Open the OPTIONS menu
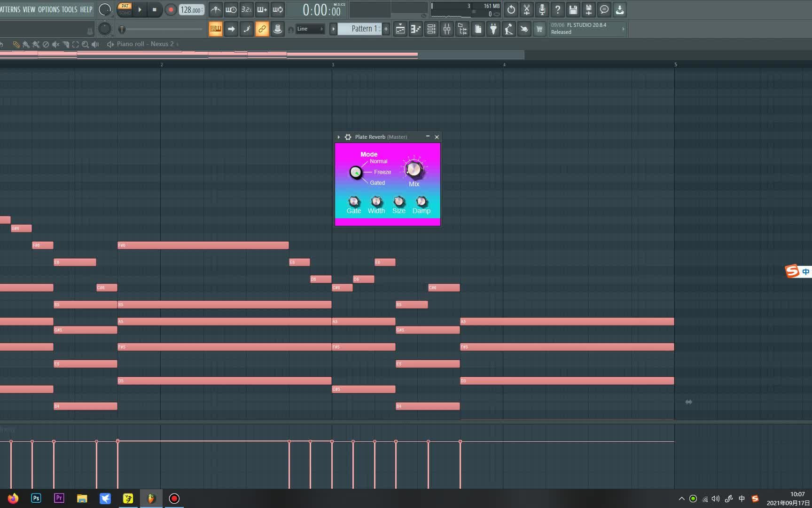This screenshot has width=812, height=508. [49, 9]
